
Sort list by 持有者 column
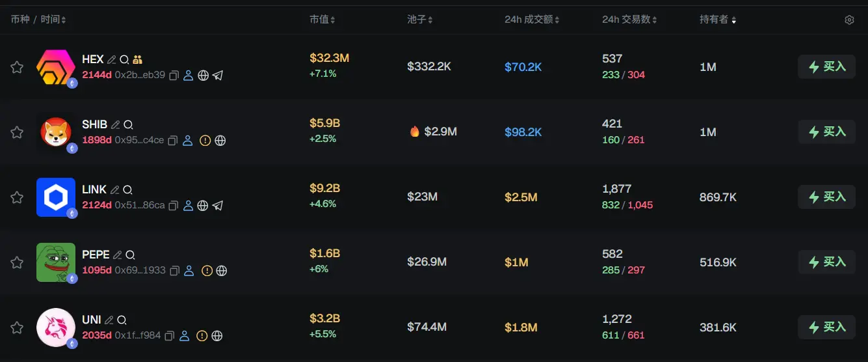(717, 20)
